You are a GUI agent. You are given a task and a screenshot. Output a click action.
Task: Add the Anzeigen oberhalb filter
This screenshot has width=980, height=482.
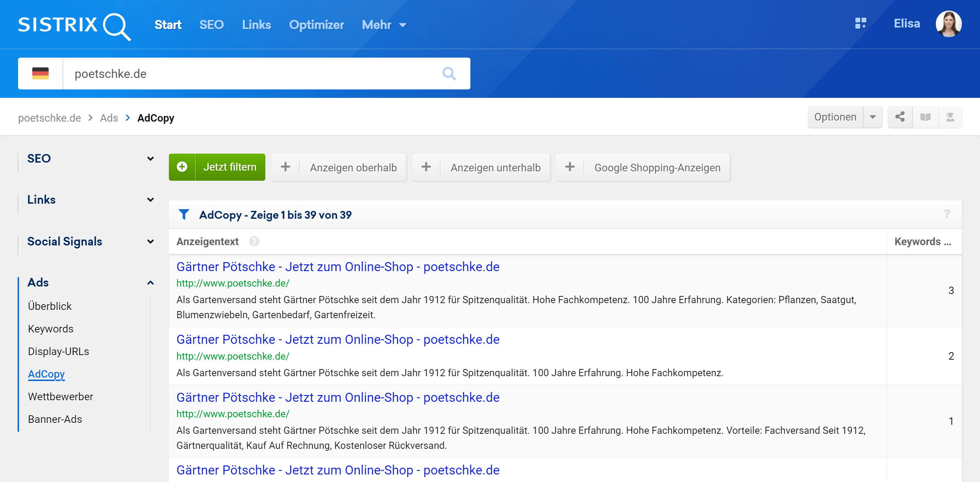click(x=338, y=167)
